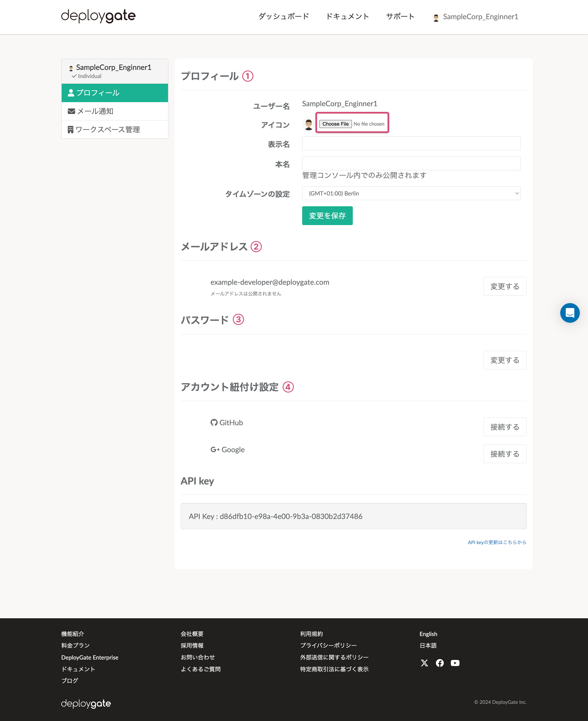The image size is (588, 721).
Task: Open the user avatar menu for SampleCorp_Enginner1
Action: [x=476, y=17]
